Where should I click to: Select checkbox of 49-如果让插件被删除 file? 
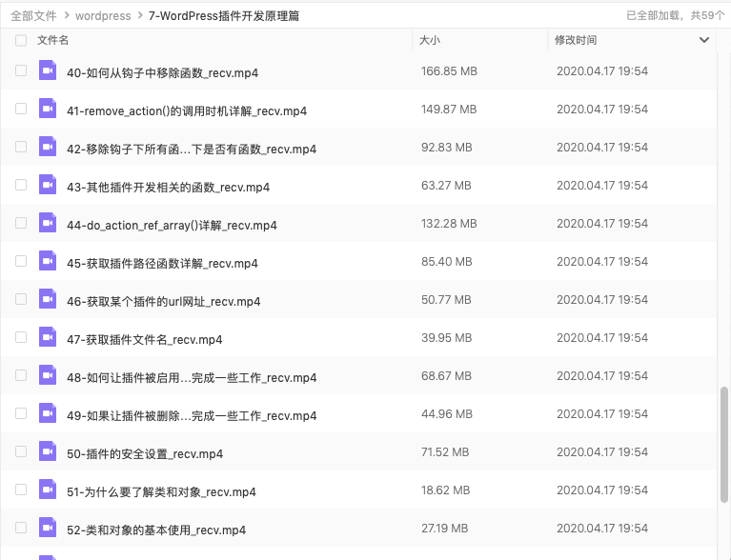(x=21, y=413)
